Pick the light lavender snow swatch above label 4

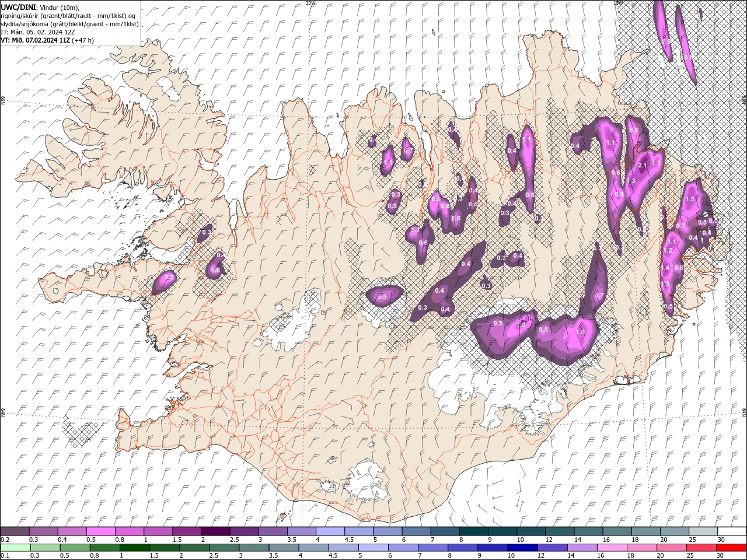point(330,531)
